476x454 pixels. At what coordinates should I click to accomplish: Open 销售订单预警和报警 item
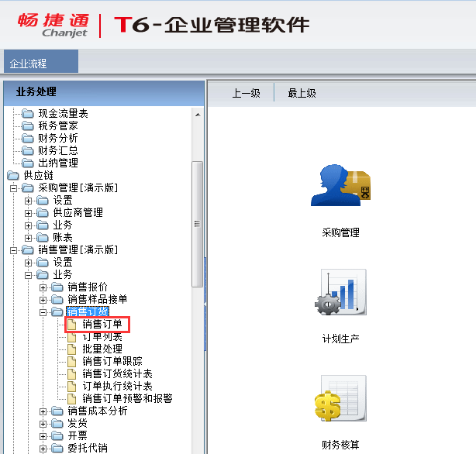(x=127, y=399)
